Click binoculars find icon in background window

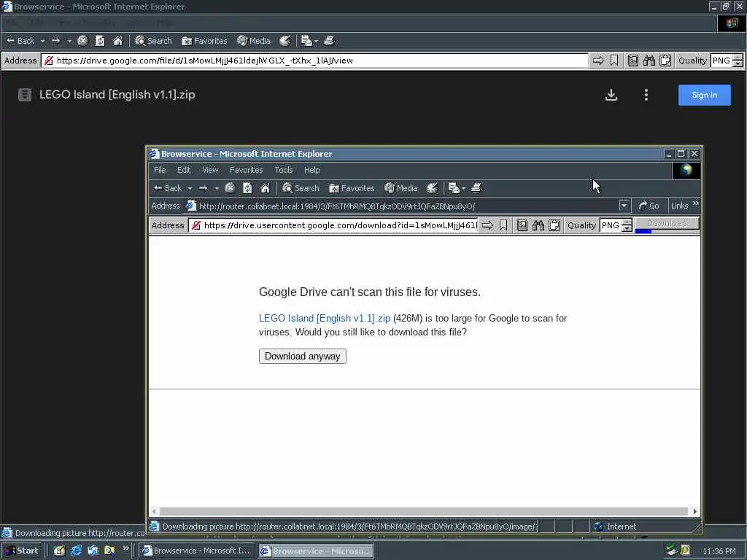[649, 61]
